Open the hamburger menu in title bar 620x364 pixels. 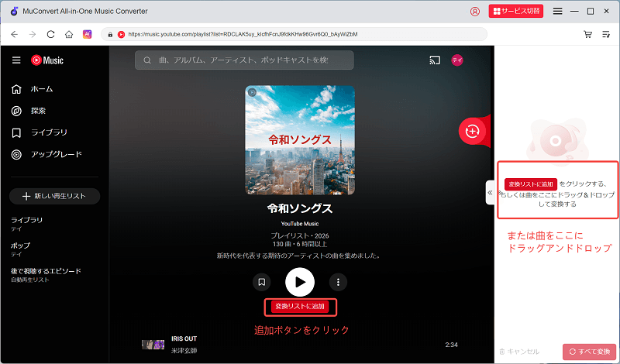pos(557,12)
